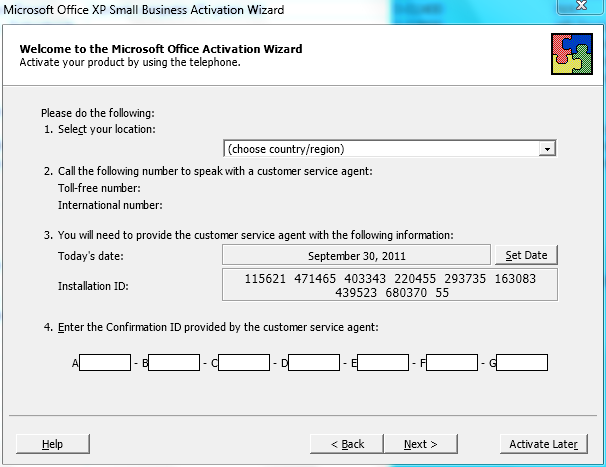Click the 'Select your location:' label
Viewport: 606px width, 467px height.
pos(107,129)
